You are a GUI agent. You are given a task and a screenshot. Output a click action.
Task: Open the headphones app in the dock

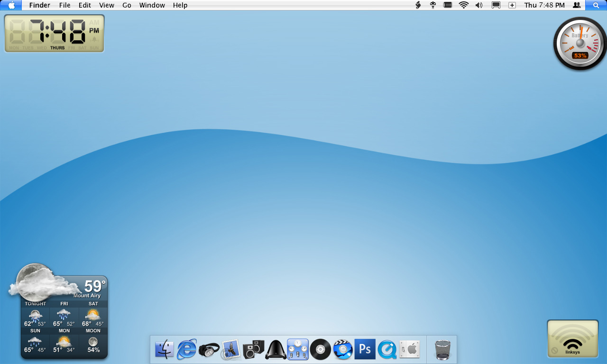point(209,350)
